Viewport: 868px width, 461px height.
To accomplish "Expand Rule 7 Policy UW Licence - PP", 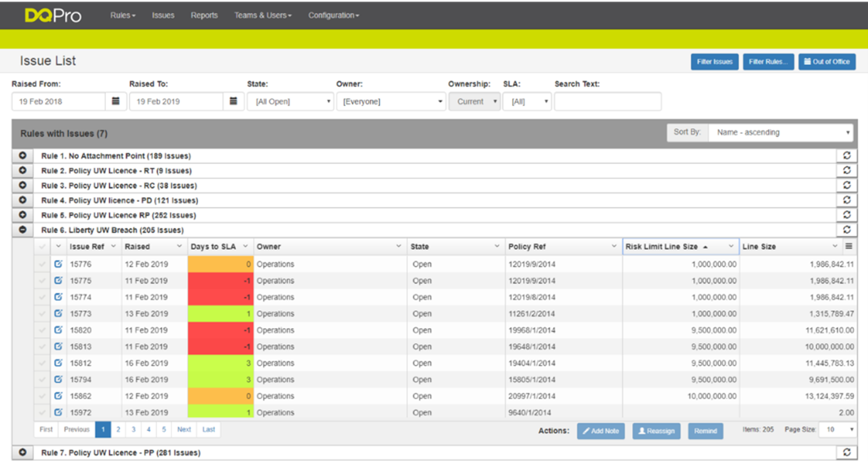I will click(x=23, y=452).
